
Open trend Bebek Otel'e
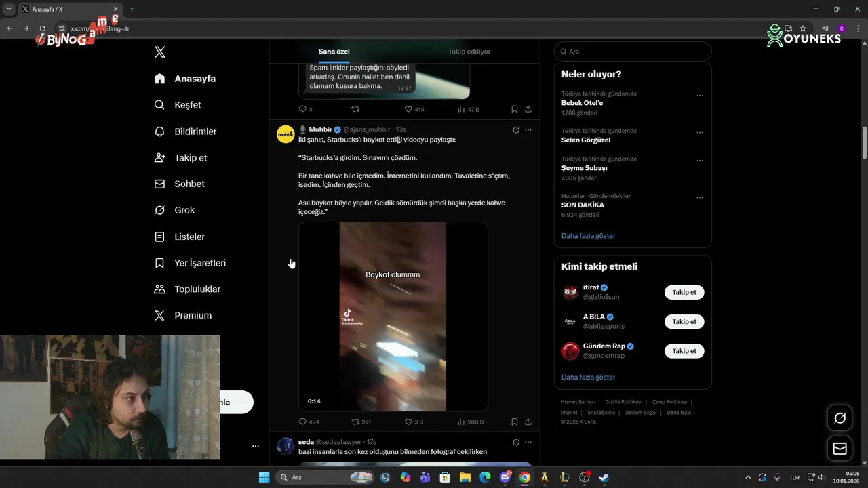pyautogui.click(x=582, y=103)
